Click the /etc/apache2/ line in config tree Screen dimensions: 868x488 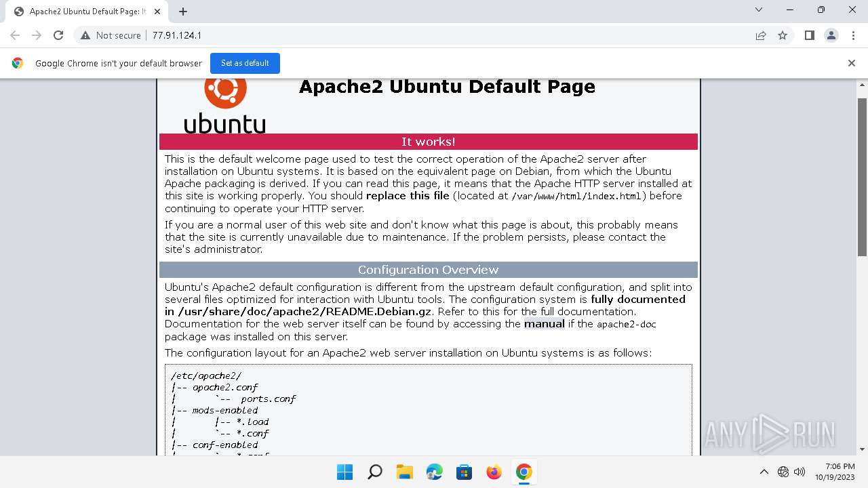click(206, 375)
